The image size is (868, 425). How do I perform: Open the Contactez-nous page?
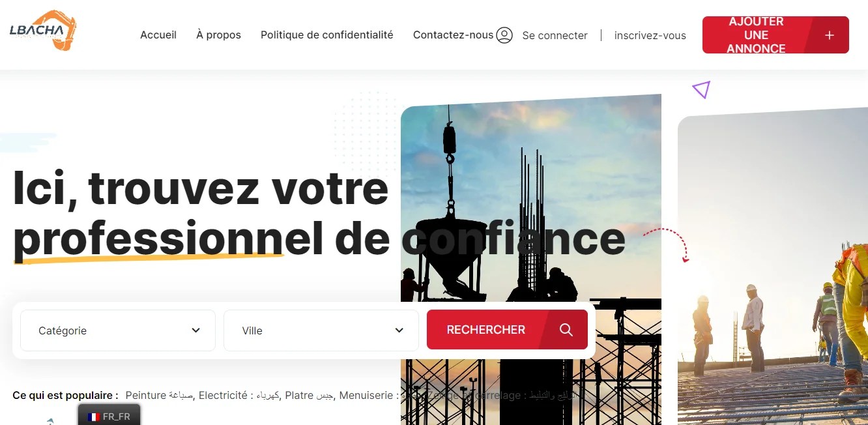pos(453,35)
